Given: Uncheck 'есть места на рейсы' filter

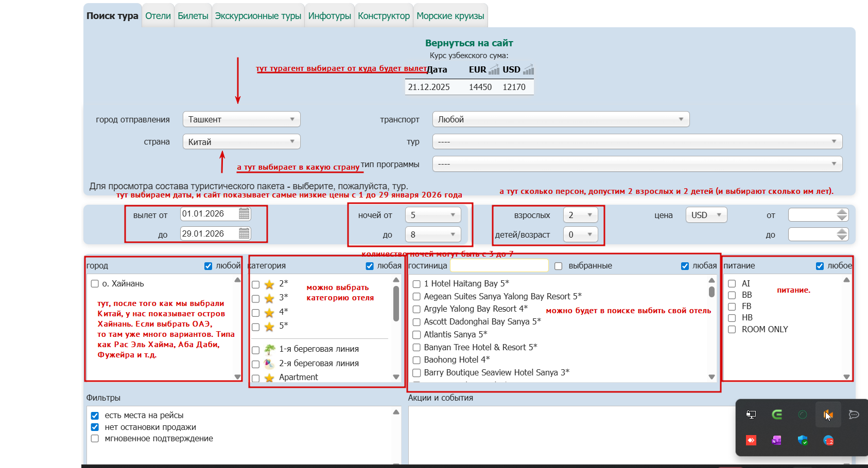Looking at the screenshot, I should coord(95,416).
